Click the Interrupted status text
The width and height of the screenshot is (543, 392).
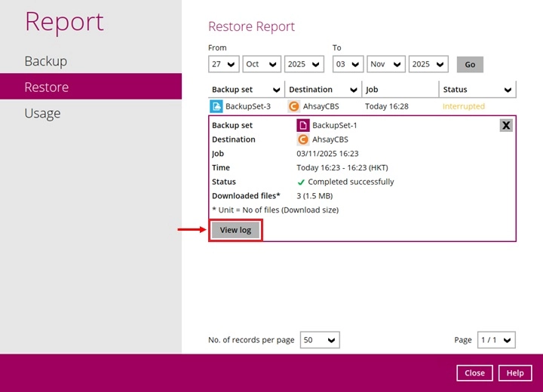tap(463, 106)
